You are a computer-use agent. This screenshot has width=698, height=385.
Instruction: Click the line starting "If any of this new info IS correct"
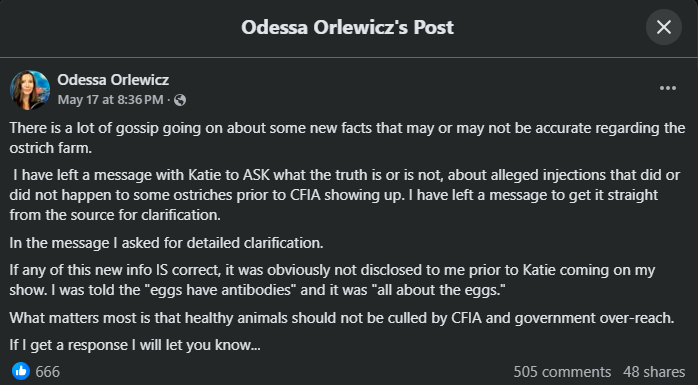(x=332, y=270)
